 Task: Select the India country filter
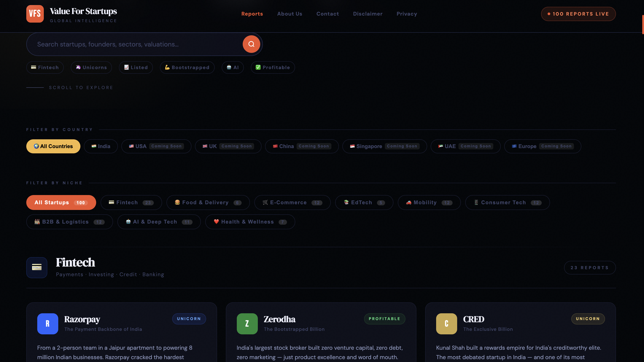coord(101,146)
